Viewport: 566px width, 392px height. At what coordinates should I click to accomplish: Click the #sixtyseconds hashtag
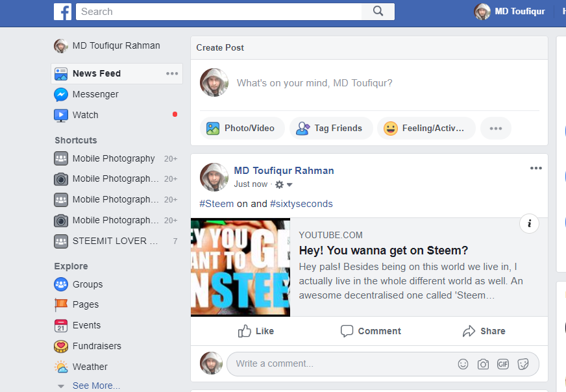(x=301, y=204)
